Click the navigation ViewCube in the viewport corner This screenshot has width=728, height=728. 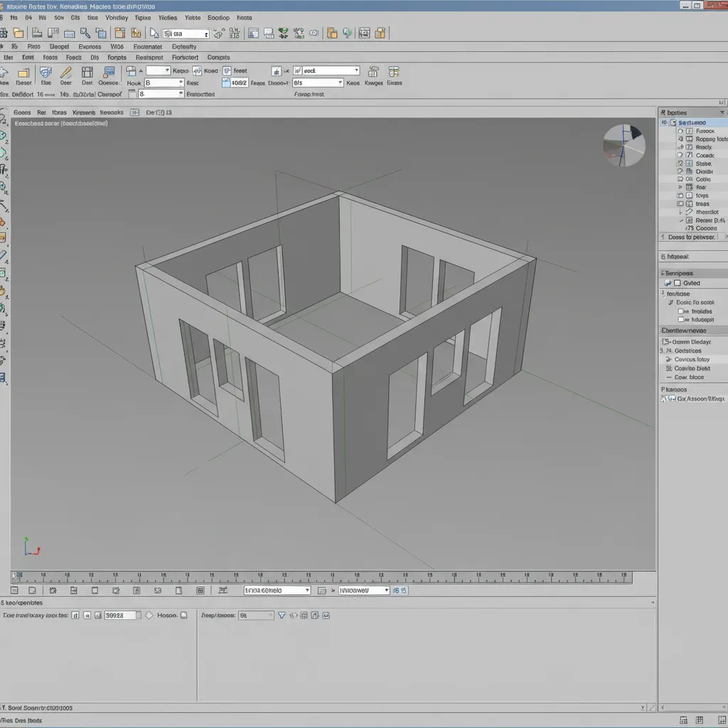(624, 145)
